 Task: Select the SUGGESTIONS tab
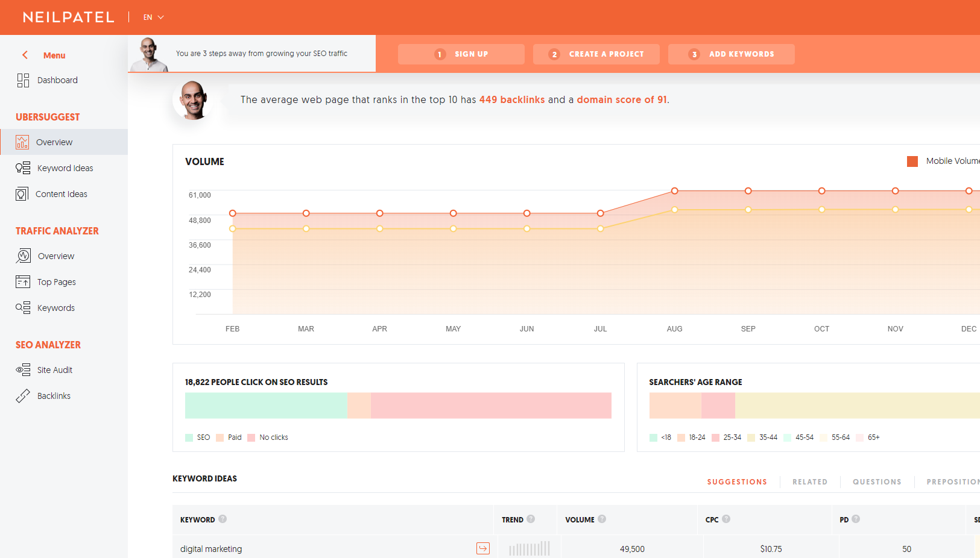point(737,482)
